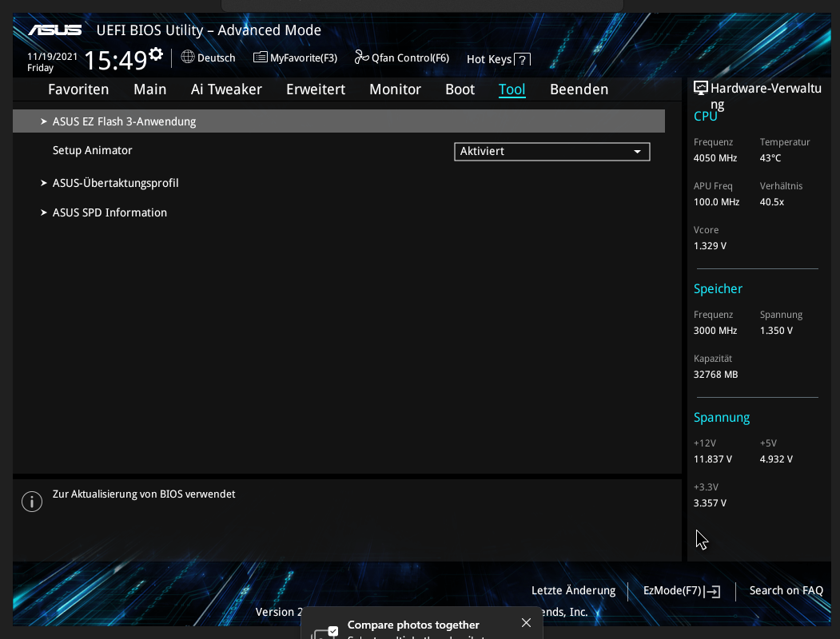Screen dimensions: 840x639
Task: Expand ASUS EZ Flash 3-Anwendung arrow
Action: pos(44,121)
